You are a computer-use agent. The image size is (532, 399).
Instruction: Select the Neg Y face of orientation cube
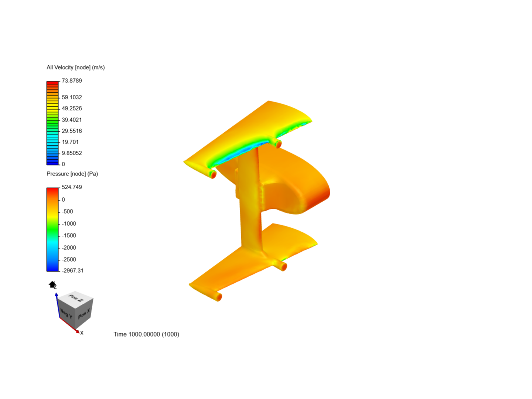66,314
